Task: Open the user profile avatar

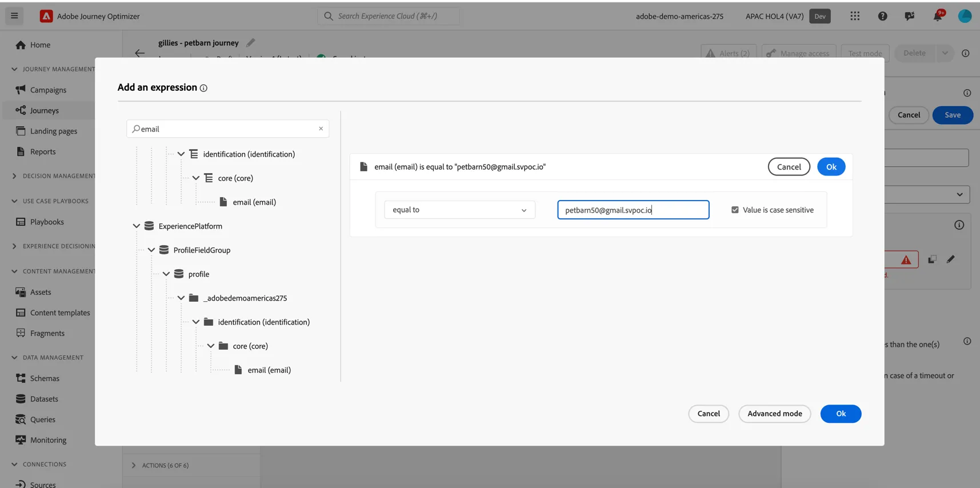Action: [965, 16]
